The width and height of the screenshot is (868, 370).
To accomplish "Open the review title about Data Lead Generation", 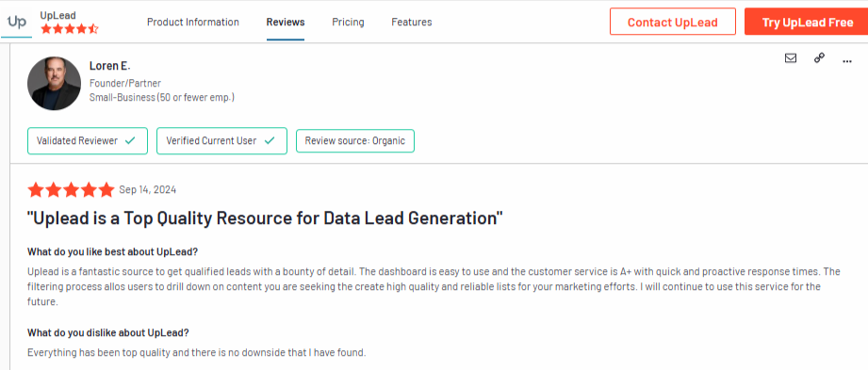I will pos(265,218).
